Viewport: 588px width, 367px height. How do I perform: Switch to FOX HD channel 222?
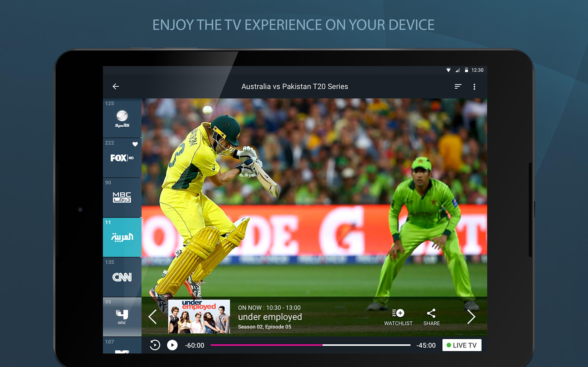(122, 158)
